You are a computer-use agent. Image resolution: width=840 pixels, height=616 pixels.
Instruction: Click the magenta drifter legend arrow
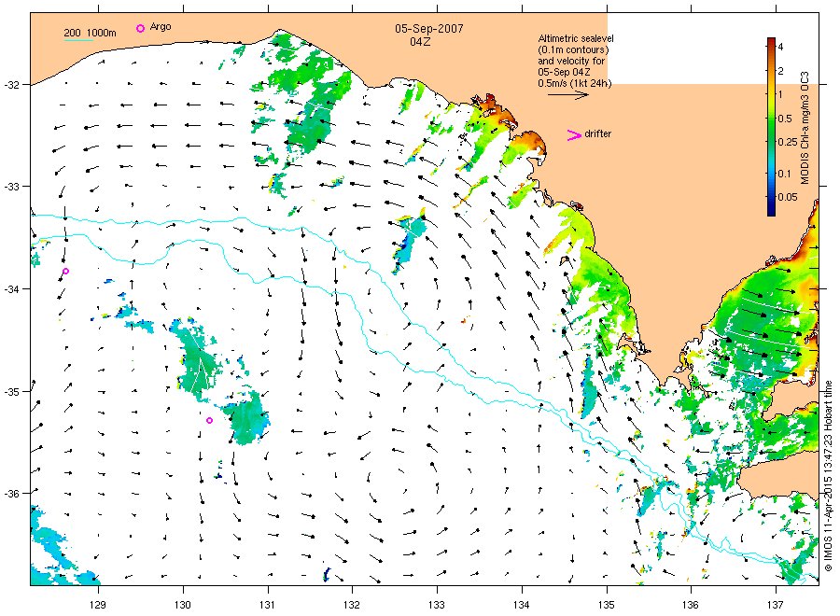(574, 135)
